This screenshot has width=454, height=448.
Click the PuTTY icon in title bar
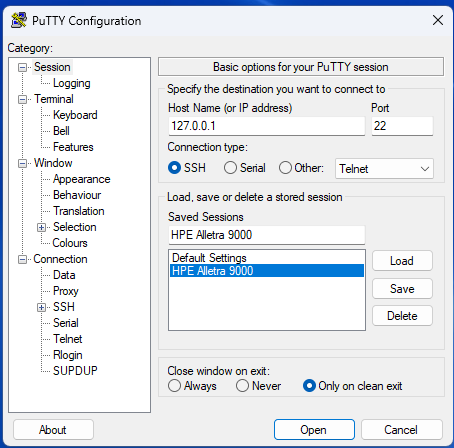pos(19,20)
